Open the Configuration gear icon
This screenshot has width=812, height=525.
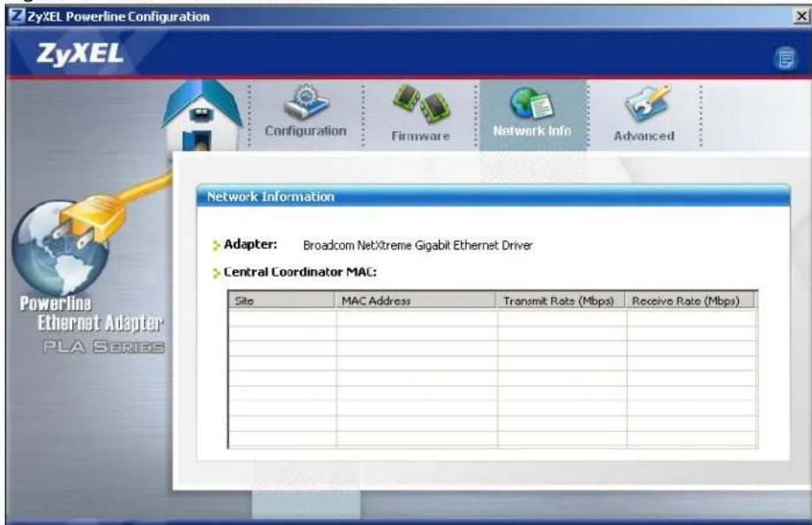(x=307, y=102)
